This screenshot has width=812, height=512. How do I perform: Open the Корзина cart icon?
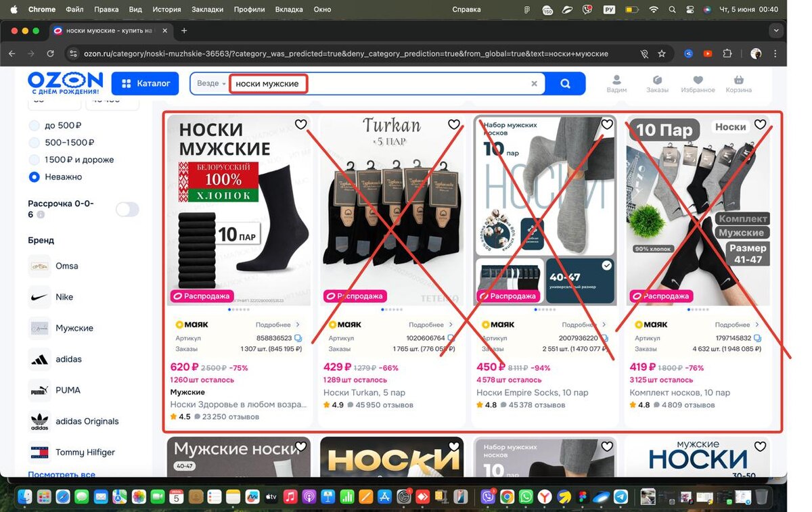(x=739, y=84)
